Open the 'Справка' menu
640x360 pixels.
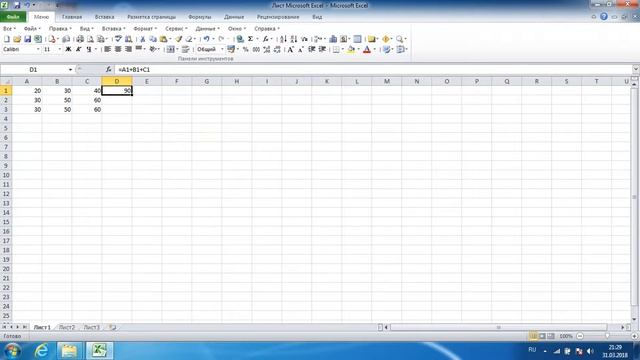[x=267, y=29]
